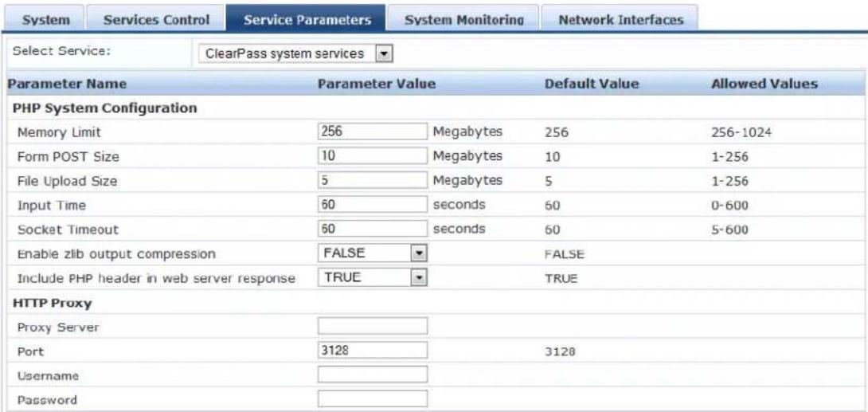
Task: Click the proxy Password field
Action: coord(373,399)
